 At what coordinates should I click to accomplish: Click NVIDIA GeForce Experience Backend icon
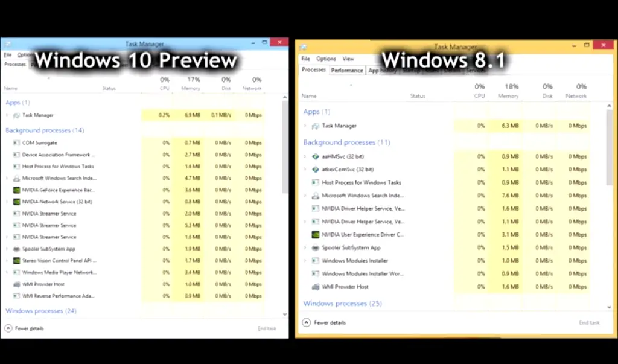tap(16, 190)
